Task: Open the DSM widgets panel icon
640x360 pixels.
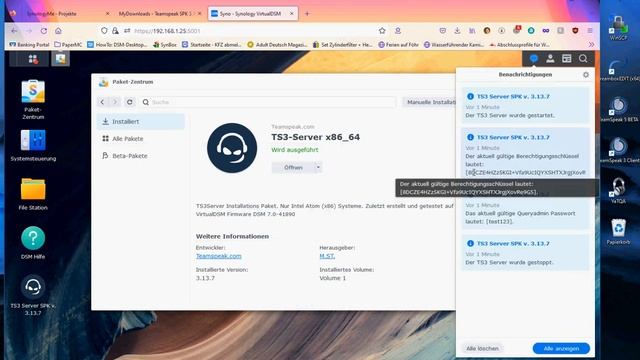Action: click(567, 59)
